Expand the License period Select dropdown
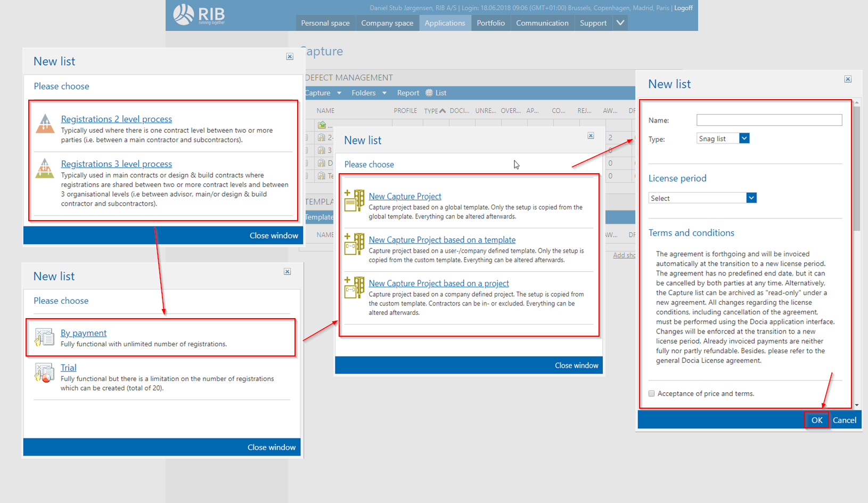Screen dimensions: 868x503 pos(751,198)
